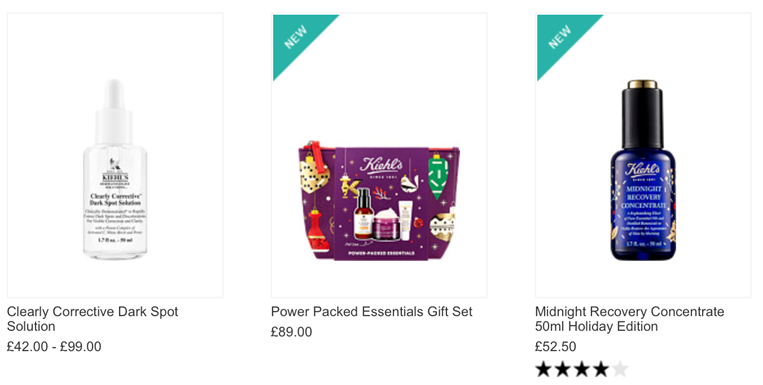Click the NEW ribbon on Midnight Recovery card
Screen dimensions: 763x385
(x=561, y=38)
